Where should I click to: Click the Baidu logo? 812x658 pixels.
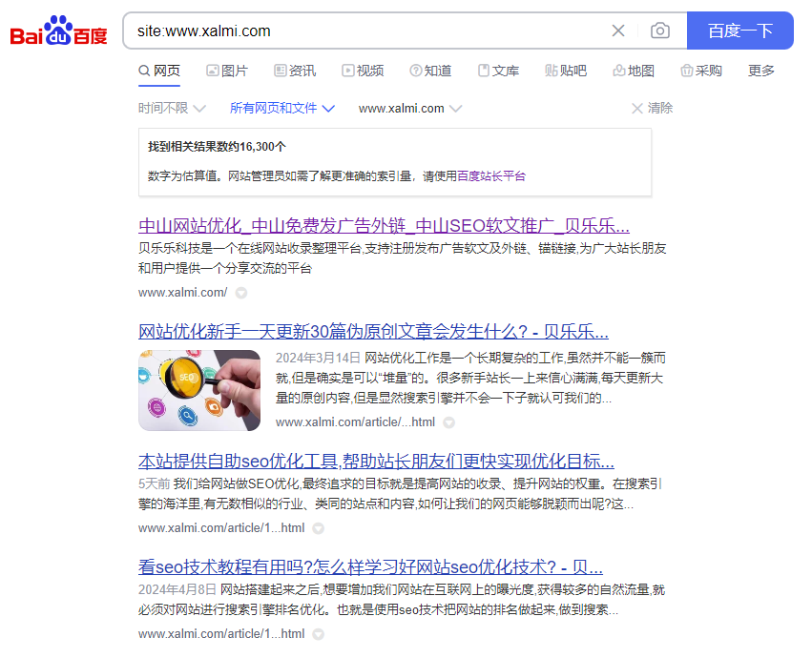[58, 31]
